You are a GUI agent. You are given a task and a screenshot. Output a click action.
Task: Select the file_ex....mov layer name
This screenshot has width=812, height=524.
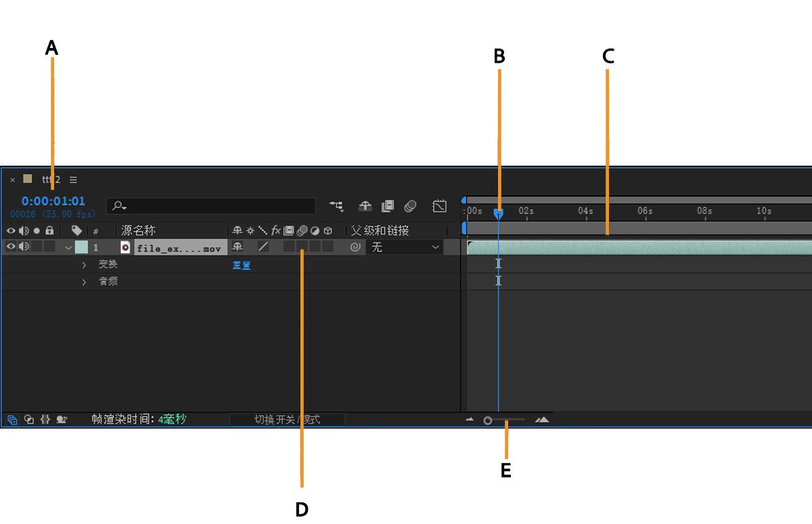pos(179,248)
